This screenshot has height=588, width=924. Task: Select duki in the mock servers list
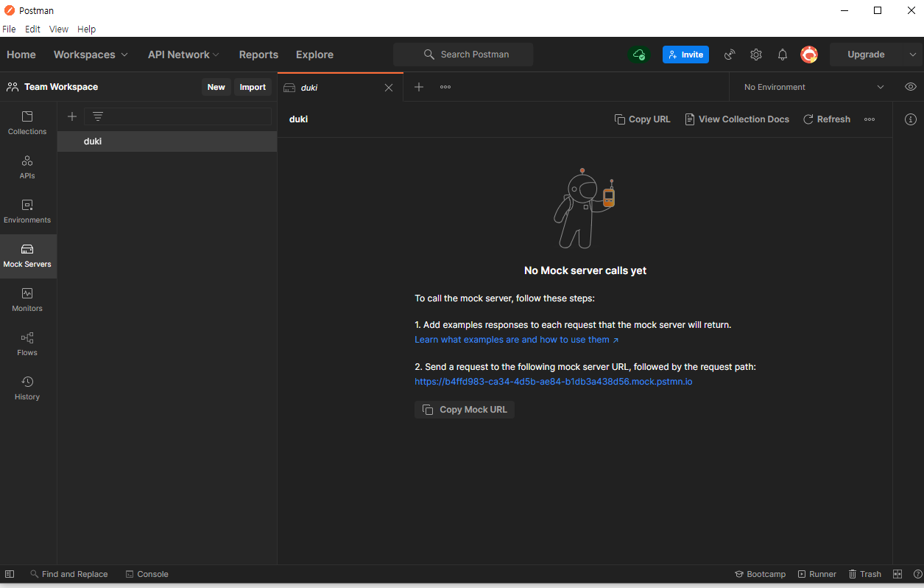point(167,141)
